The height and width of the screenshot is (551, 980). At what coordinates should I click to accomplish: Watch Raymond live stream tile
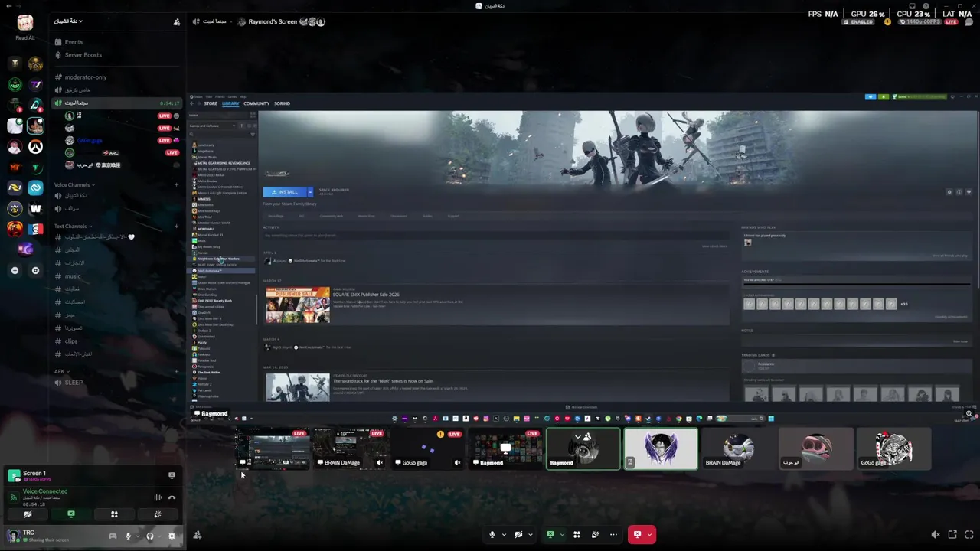click(x=505, y=448)
